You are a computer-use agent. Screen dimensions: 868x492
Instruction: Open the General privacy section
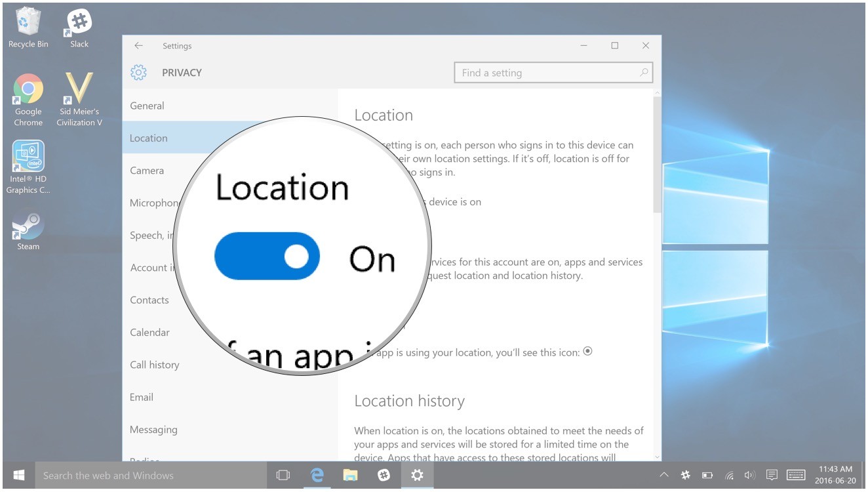coord(147,106)
